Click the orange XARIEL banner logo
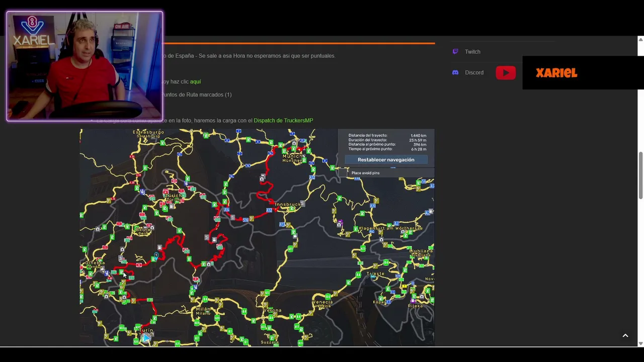Viewport: 644px width, 362px height. [x=556, y=73]
